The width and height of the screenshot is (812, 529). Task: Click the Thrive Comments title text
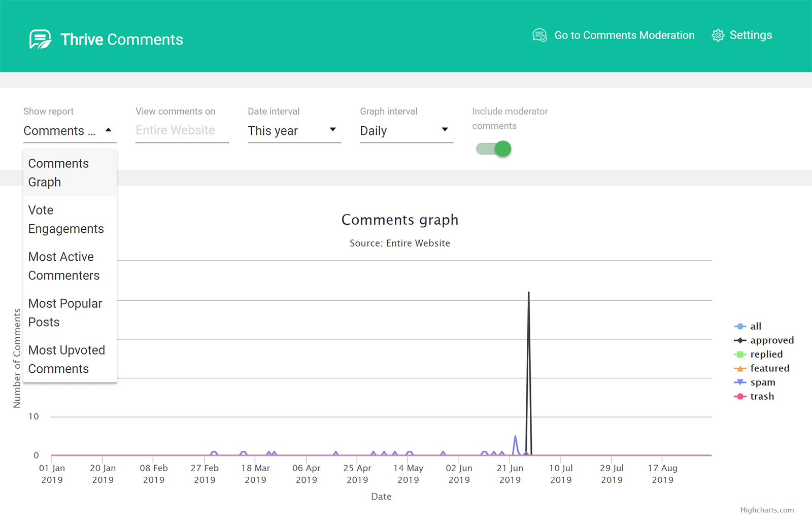click(122, 40)
